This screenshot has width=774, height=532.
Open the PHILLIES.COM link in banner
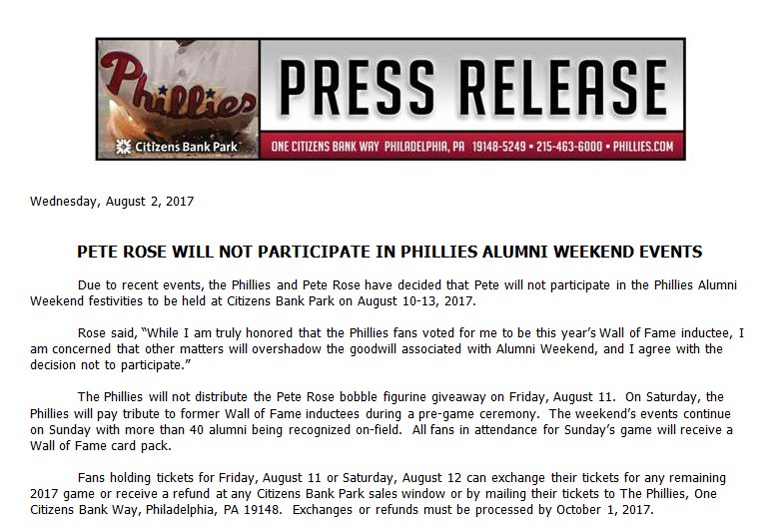(x=644, y=147)
